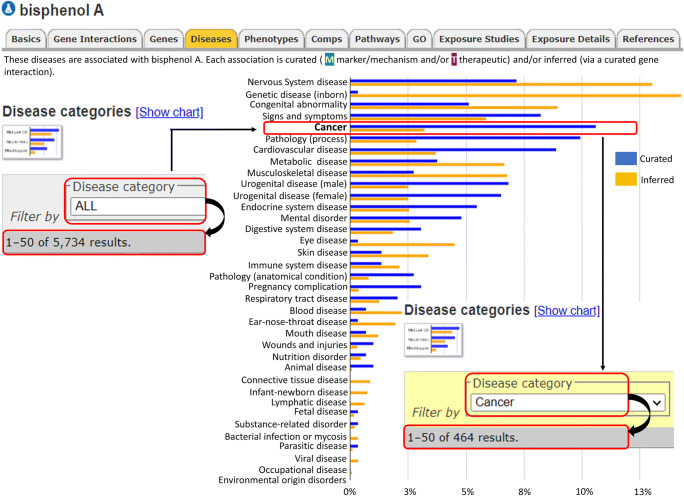Select the Endocrine system disease label
684x496 pixels.
(x=294, y=207)
